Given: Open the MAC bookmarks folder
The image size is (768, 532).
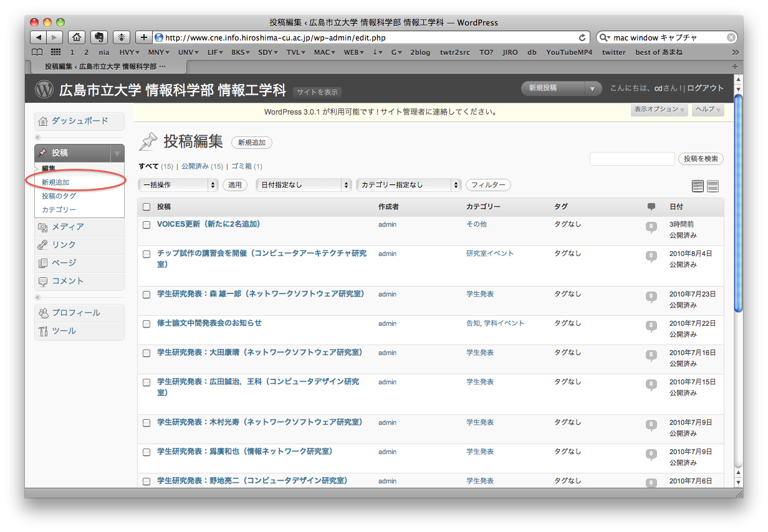Looking at the screenshot, I should click(x=325, y=52).
